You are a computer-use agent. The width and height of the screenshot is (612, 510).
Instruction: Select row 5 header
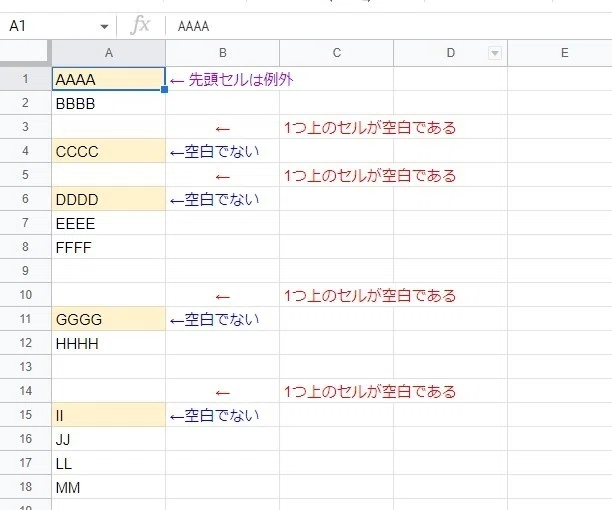pos(25,175)
